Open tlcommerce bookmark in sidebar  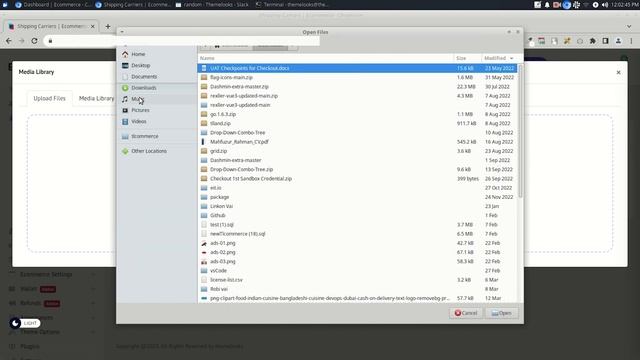pos(144,136)
